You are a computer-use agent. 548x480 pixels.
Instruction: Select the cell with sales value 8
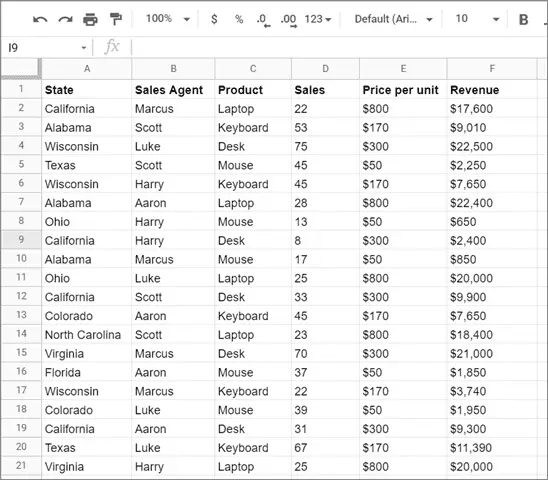coord(325,241)
